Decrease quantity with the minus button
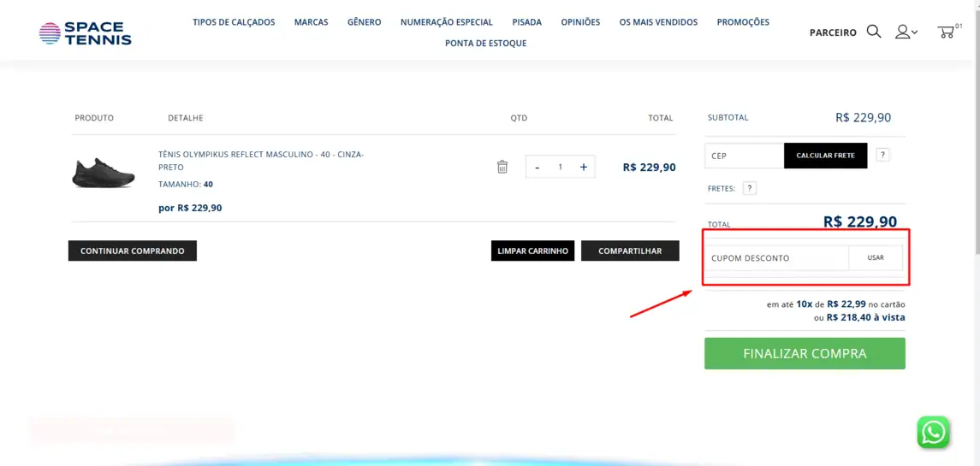This screenshot has width=980, height=466. [537, 167]
